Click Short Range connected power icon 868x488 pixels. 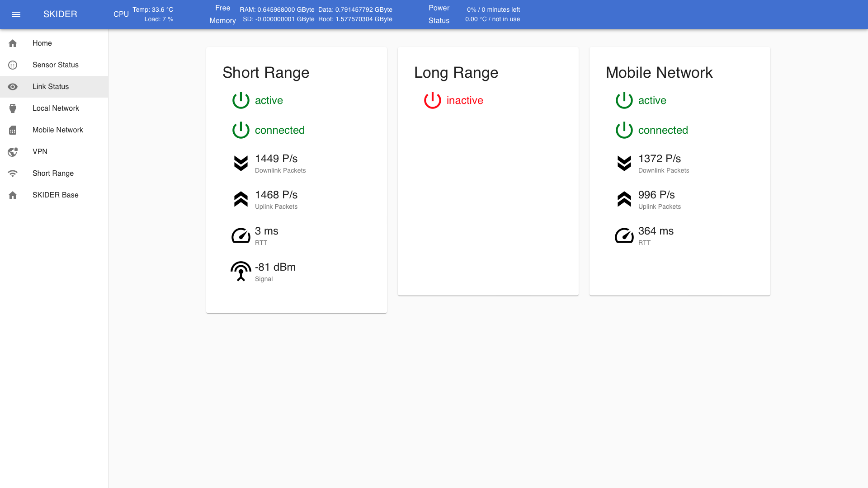(241, 130)
